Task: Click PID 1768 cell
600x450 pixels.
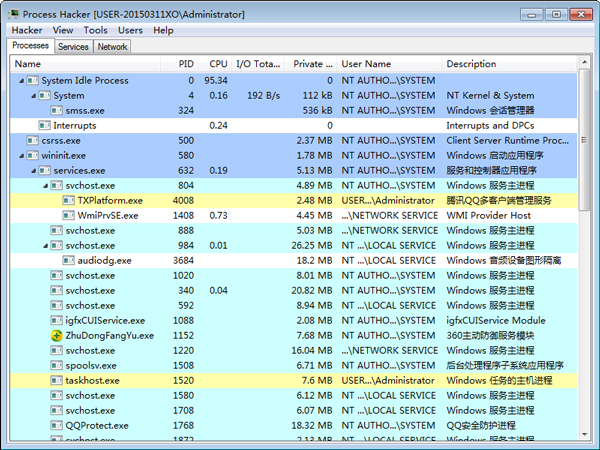Action: (183, 426)
